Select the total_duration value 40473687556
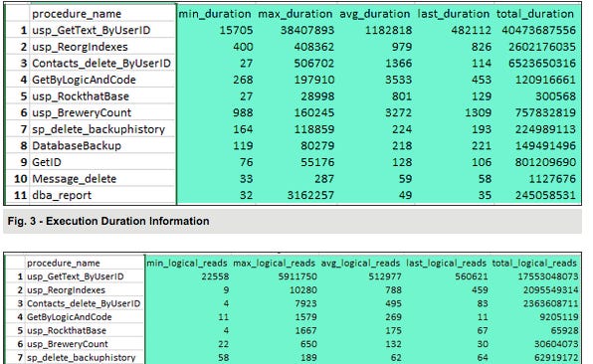This screenshot has width=593, height=364. 539,30
